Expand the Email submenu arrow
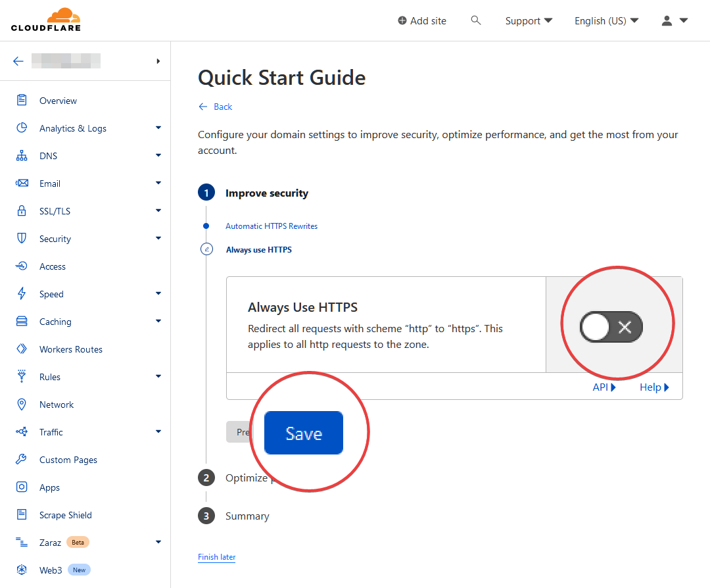Screen dimensions: 710x588 point(158,183)
